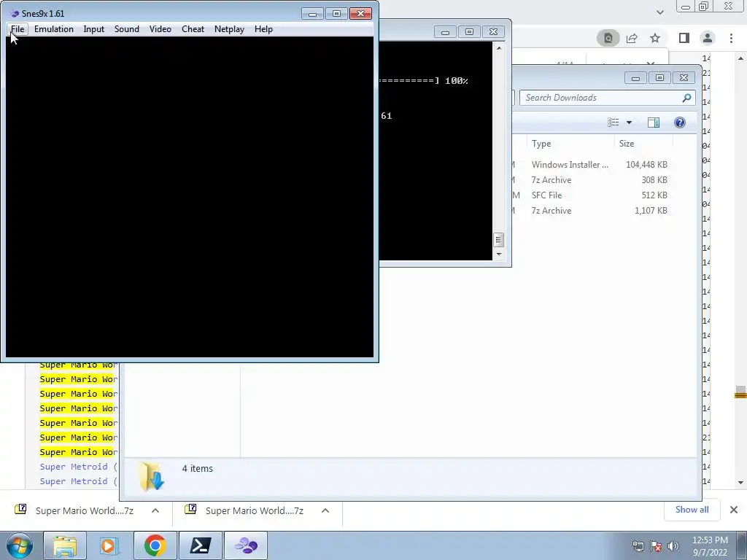Click the Downloads folder icon in details pane
The image size is (747, 560).
point(152,476)
